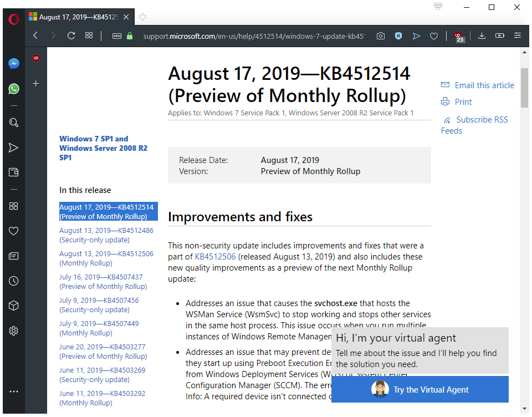532x417 pixels.
Task: Open June 20, 2019—KB4503277 preview entry
Action: click(x=103, y=352)
